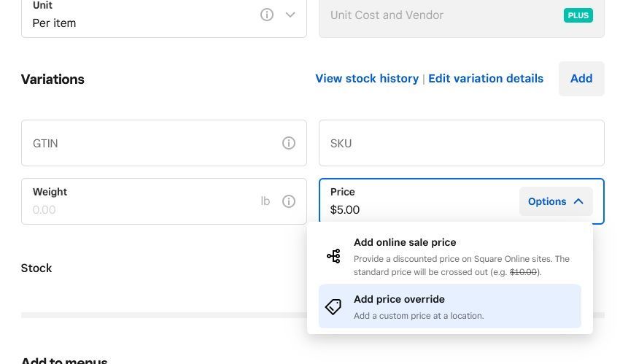Focus the GTIN input field
The width and height of the screenshot is (620, 364).
(x=146, y=143)
